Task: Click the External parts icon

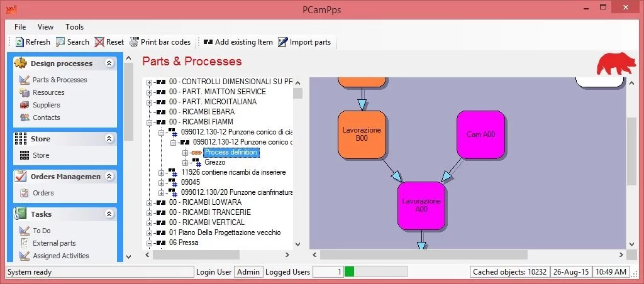Action: point(25,243)
